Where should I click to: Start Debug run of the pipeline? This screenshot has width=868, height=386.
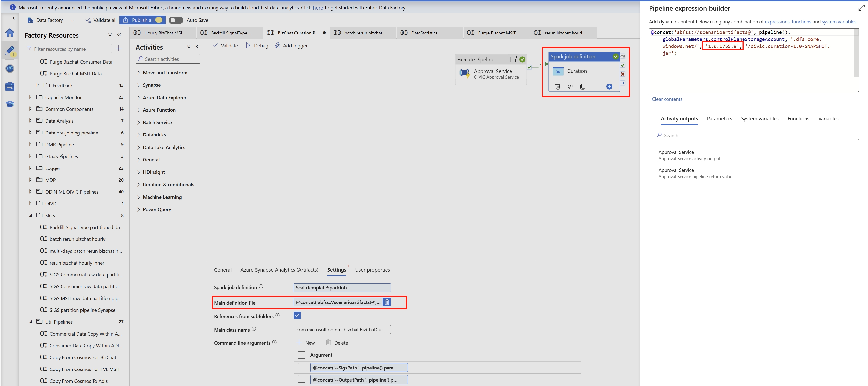coord(257,45)
